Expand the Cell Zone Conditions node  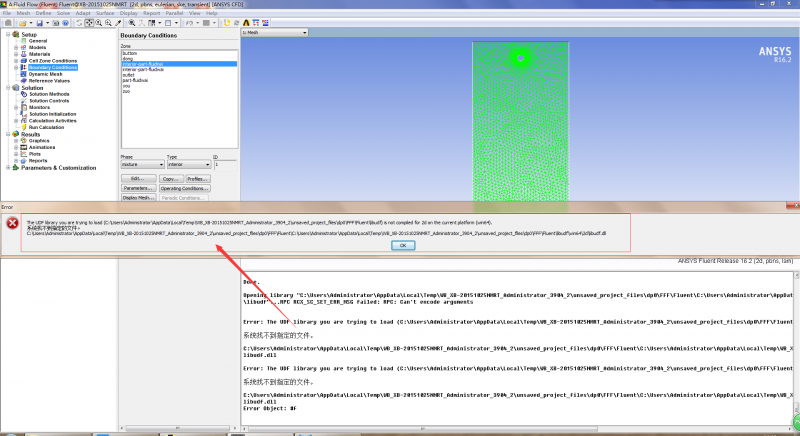tap(16, 61)
